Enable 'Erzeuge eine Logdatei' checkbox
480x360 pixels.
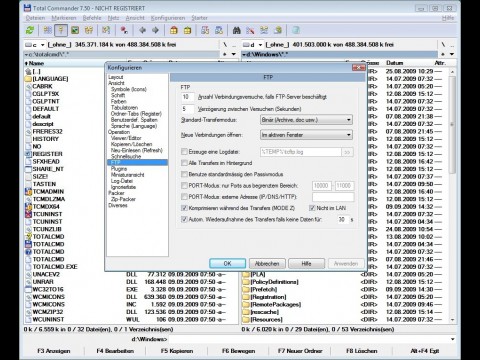[184, 152]
